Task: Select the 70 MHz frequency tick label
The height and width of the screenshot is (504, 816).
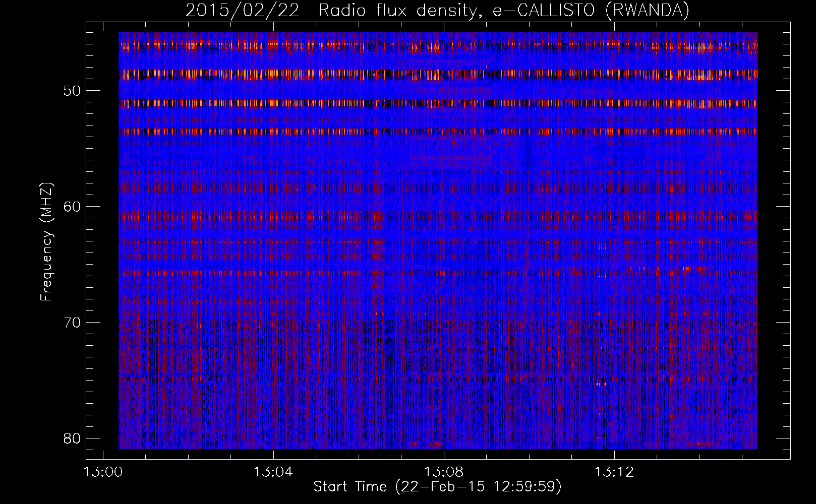Action: tap(73, 322)
